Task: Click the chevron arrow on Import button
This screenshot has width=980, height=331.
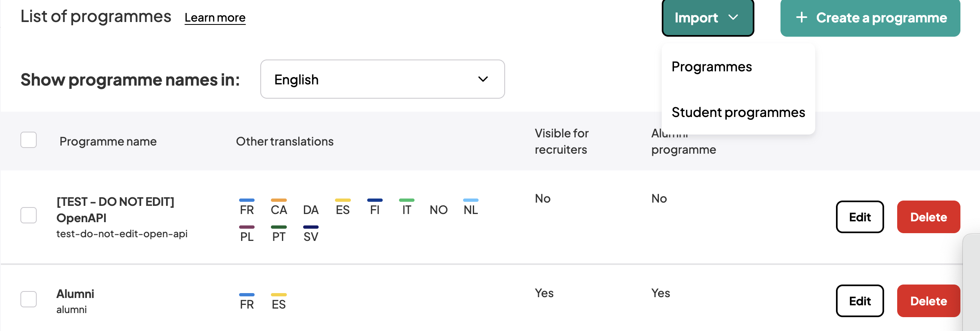Action: click(x=733, y=18)
